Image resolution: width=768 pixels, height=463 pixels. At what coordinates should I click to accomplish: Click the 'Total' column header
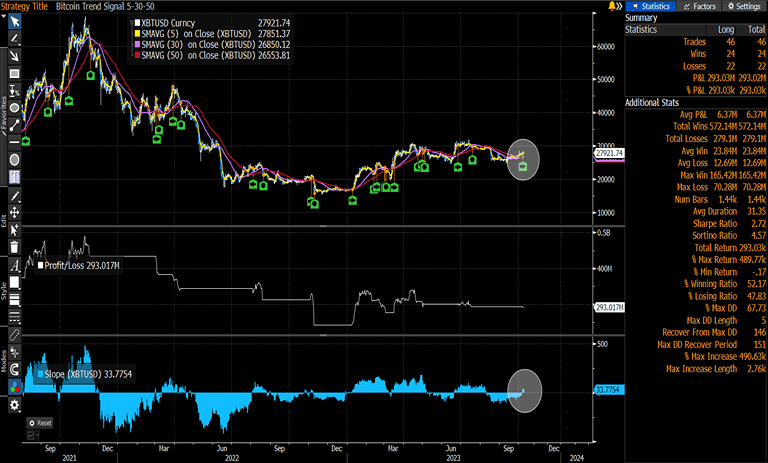point(757,30)
